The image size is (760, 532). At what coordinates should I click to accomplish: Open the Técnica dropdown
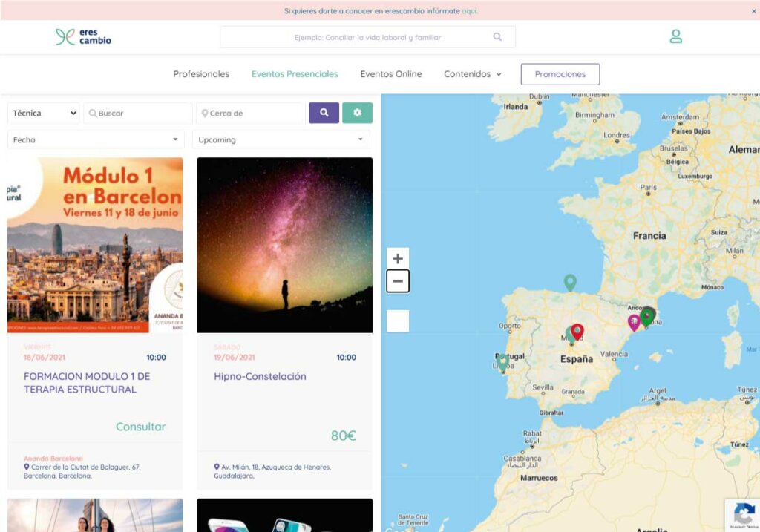[x=44, y=113]
